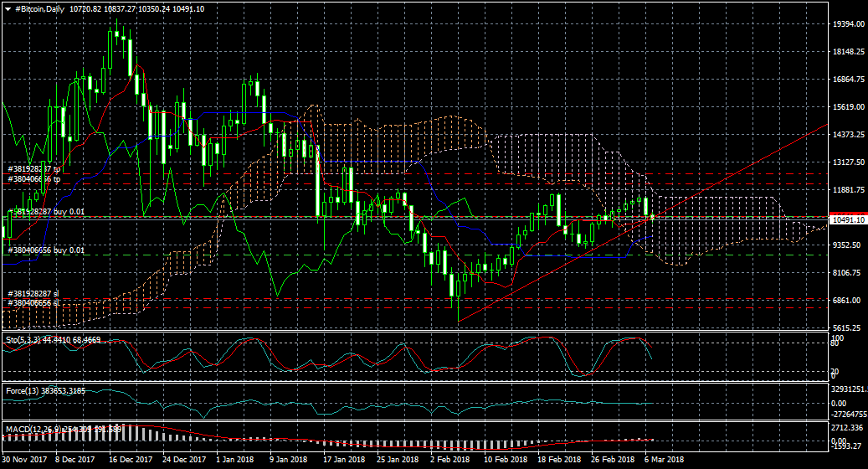Select the #380406656 sl stop-loss label
The image size is (868, 469).
point(33,303)
